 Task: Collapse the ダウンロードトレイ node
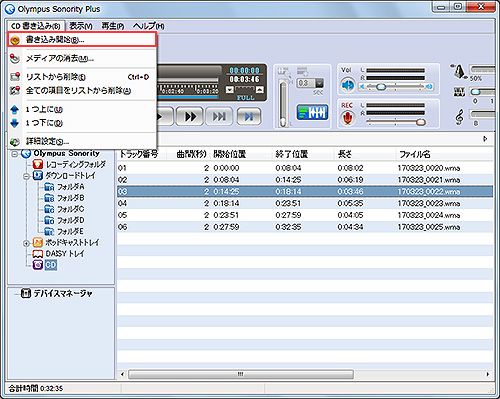26,176
